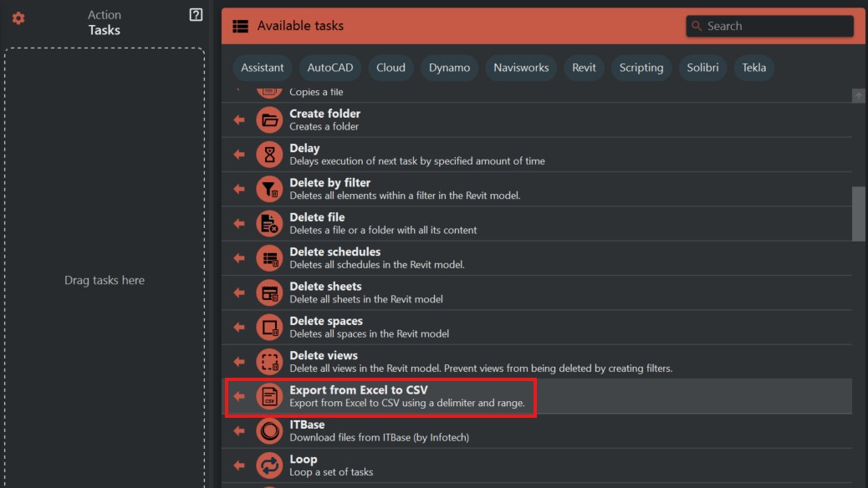The width and height of the screenshot is (868, 488).
Task: Click the Export to CSV icon
Action: [x=269, y=396]
